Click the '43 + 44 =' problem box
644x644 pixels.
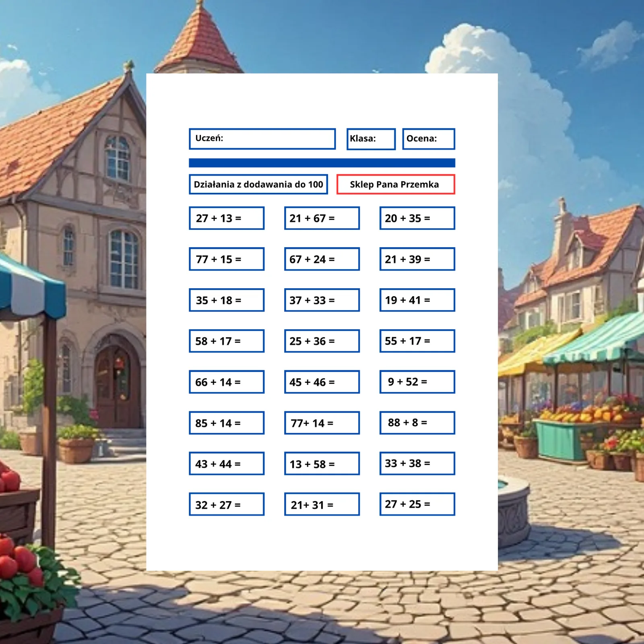pos(227,464)
